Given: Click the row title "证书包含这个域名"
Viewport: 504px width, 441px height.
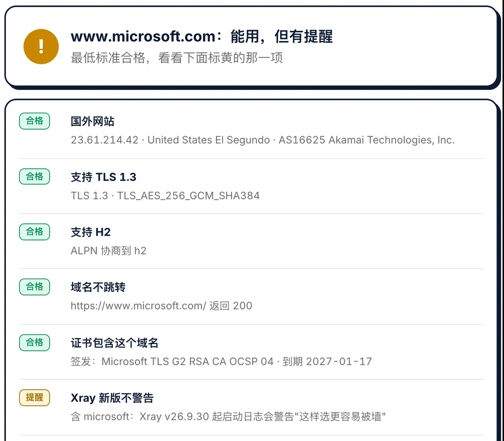Looking at the screenshot, I should coord(114,343).
